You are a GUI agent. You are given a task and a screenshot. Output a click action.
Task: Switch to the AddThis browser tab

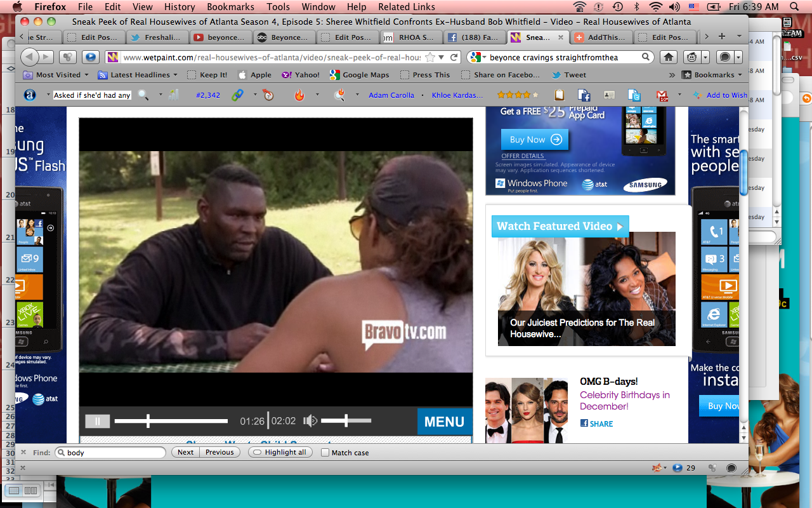[x=601, y=37]
